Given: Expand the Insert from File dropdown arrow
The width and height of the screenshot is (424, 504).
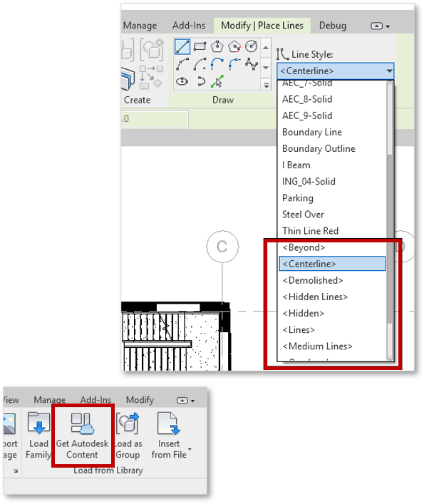Looking at the screenshot, I should pos(190,449).
